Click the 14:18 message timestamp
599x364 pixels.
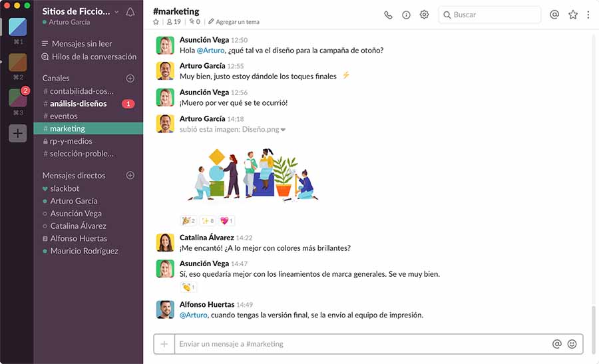(236, 119)
